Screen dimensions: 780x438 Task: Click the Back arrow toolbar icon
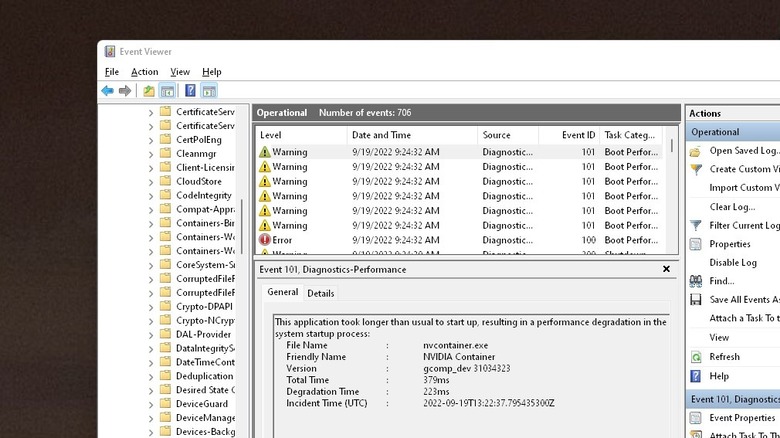point(107,91)
